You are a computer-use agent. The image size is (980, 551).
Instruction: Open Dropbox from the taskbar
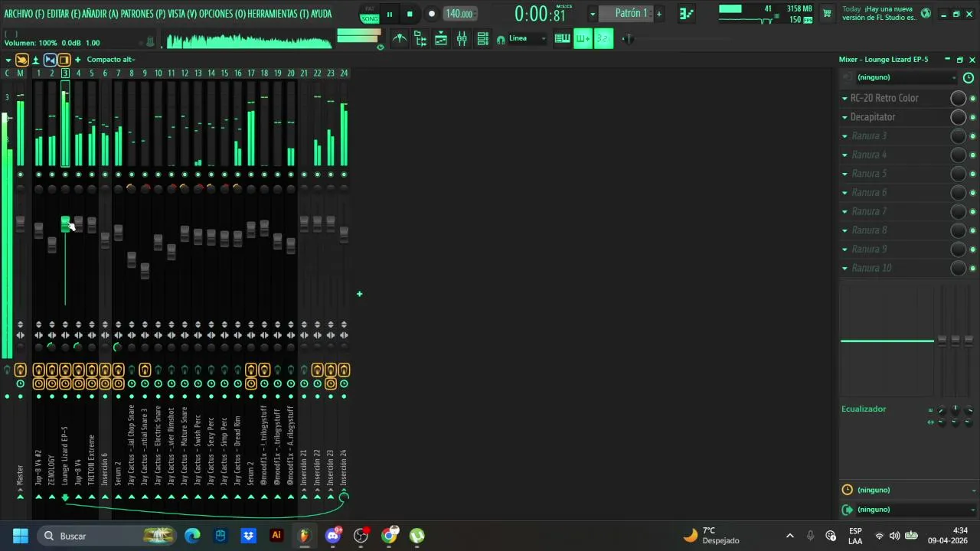click(248, 536)
